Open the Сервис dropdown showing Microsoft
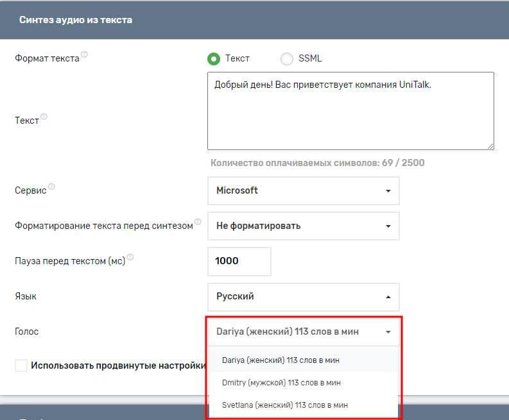 click(x=303, y=190)
